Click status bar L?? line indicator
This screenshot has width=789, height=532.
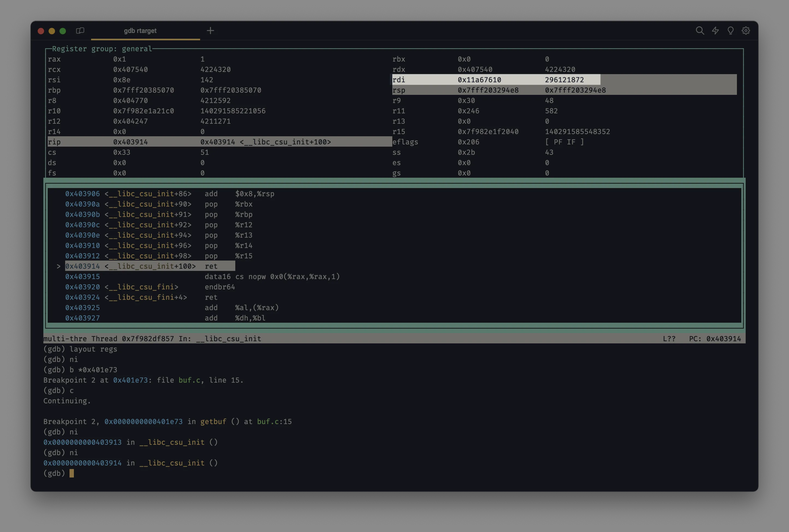[x=669, y=338]
